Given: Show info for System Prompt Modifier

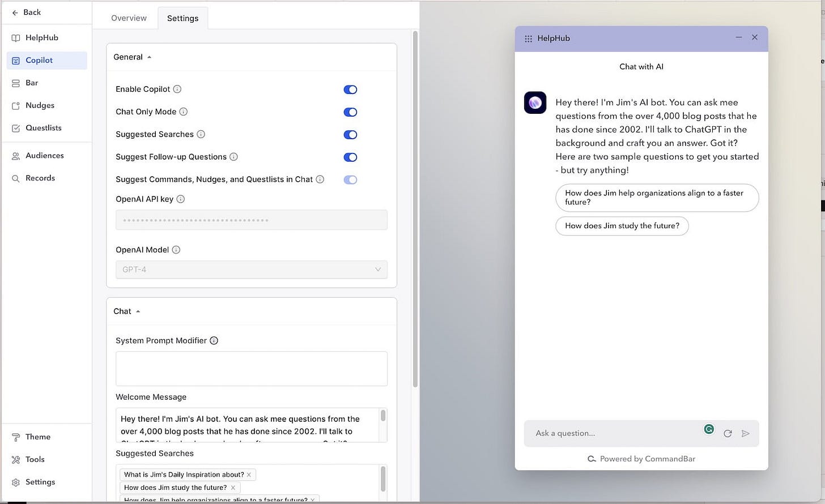Looking at the screenshot, I should coord(214,341).
